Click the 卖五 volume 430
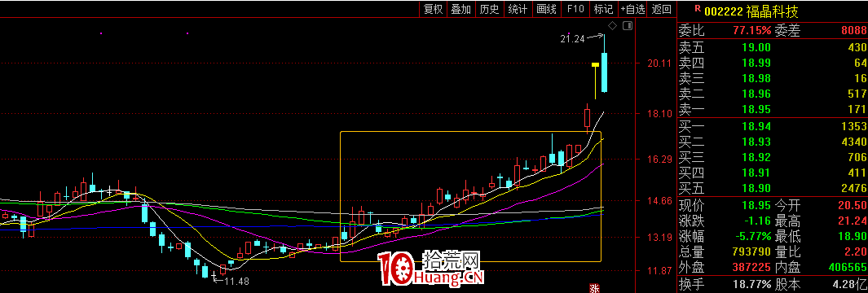Image resolution: width=868 pixels, height=293 pixels. coord(857,47)
